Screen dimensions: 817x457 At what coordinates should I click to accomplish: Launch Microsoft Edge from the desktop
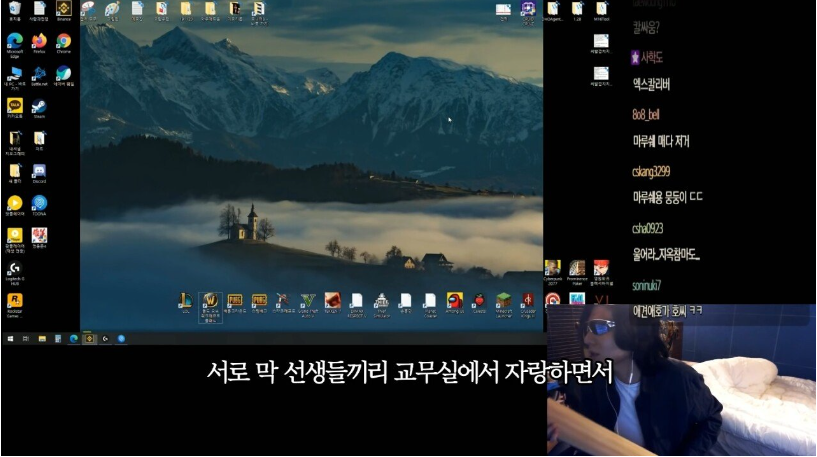[15, 45]
